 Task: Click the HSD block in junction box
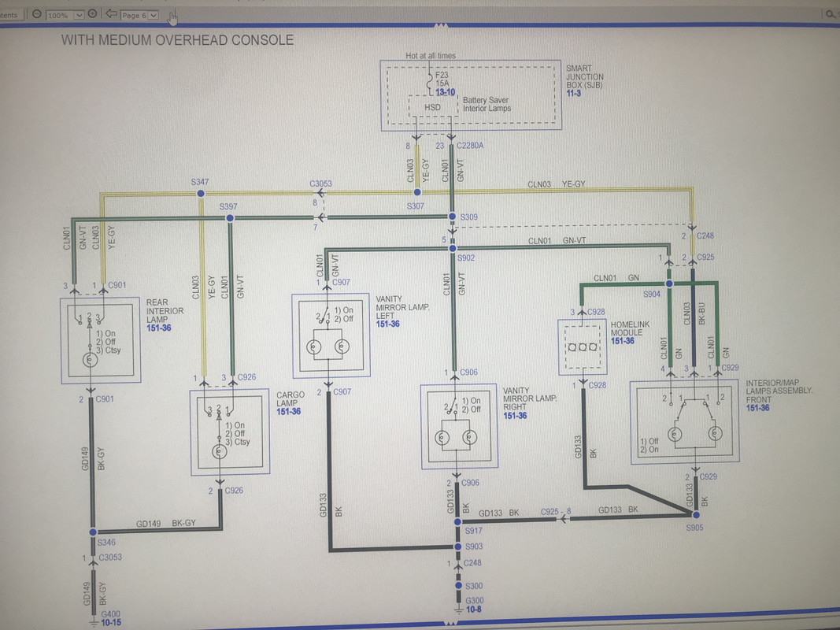[433, 108]
